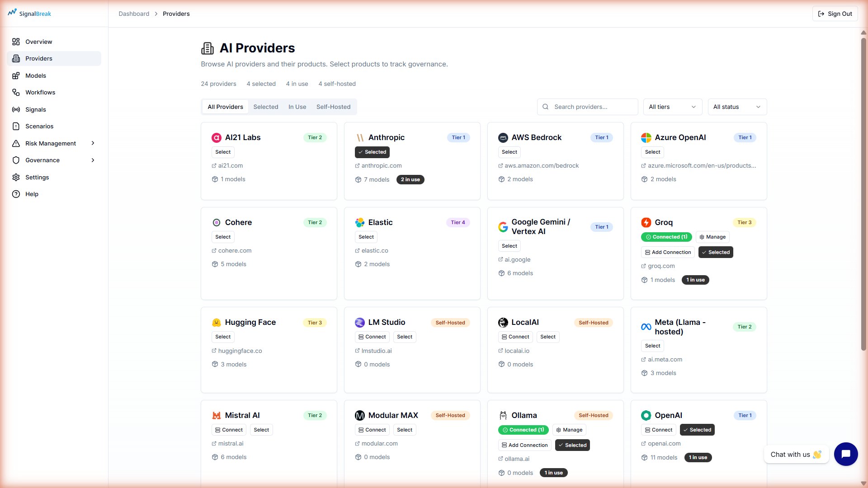868x488 pixels.
Task: Expand the Risk Management sidebar item
Action: (50, 143)
